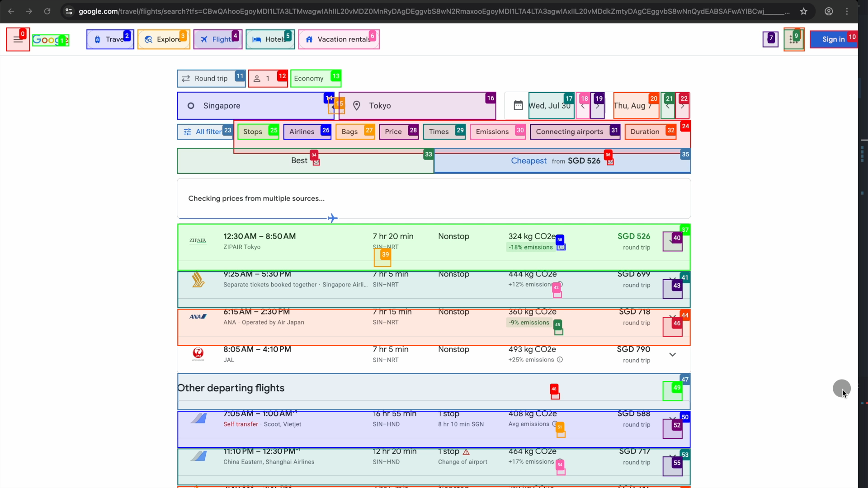868x488 pixels.
Task: Open Economy class dropdown
Action: pyautogui.click(x=316, y=79)
